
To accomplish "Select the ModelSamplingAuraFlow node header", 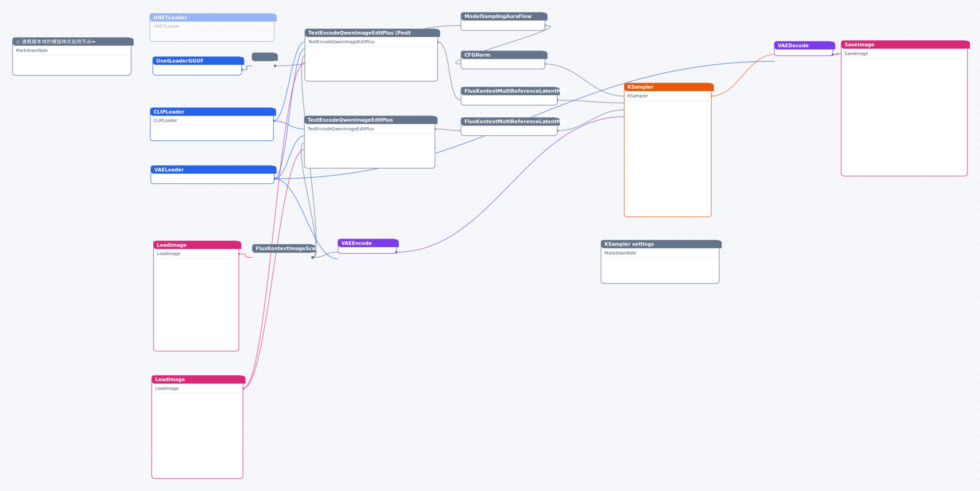I will pyautogui.click(x=504, y=16).
